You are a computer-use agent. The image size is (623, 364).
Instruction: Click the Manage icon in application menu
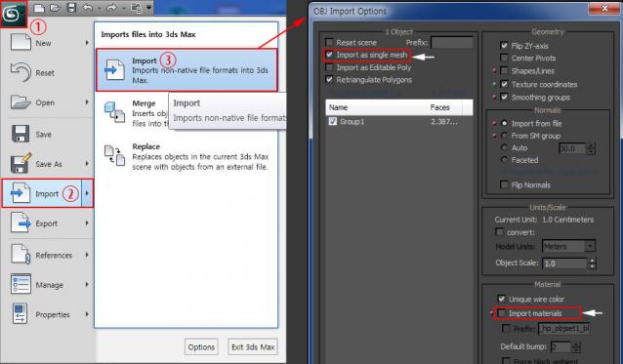click(x=21, y=284)
